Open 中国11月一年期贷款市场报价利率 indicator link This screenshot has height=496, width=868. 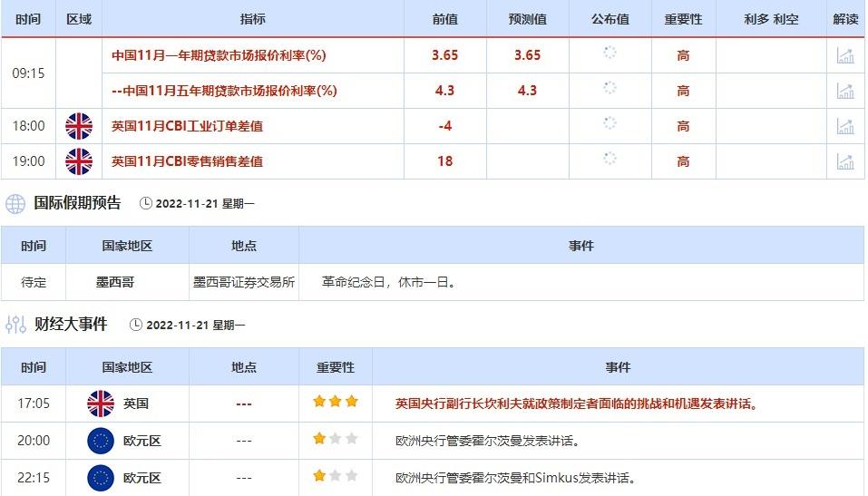(219, 55)
